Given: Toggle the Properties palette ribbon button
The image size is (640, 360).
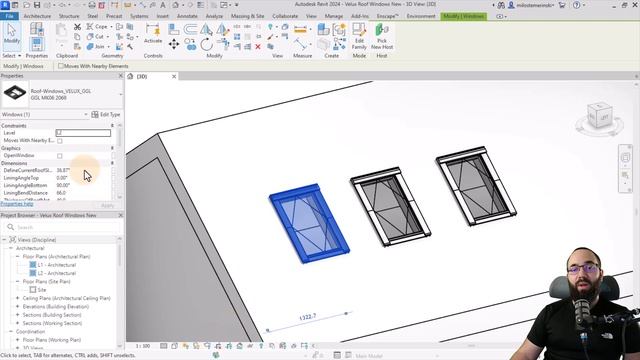Looking at the screenshot, I should [x=37, y=44].
